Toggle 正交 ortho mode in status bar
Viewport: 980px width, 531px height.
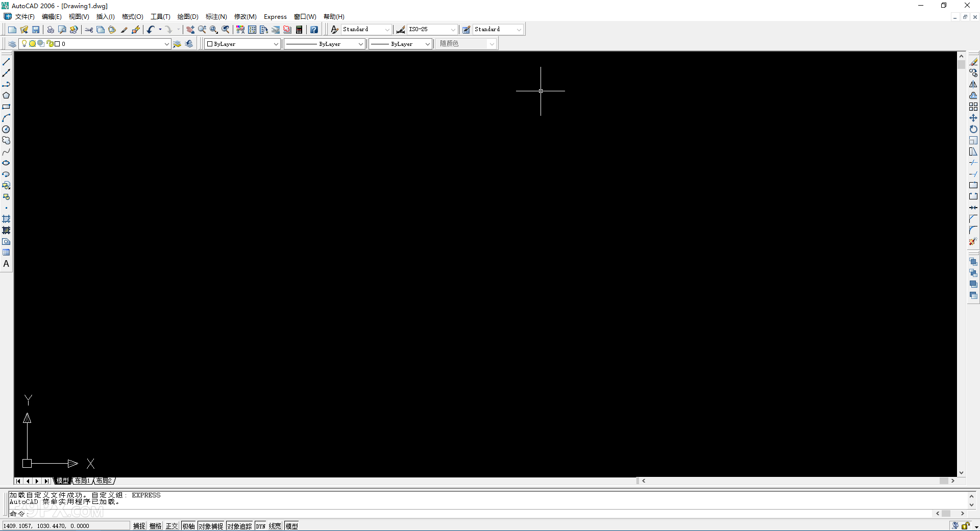coord(171,525)
